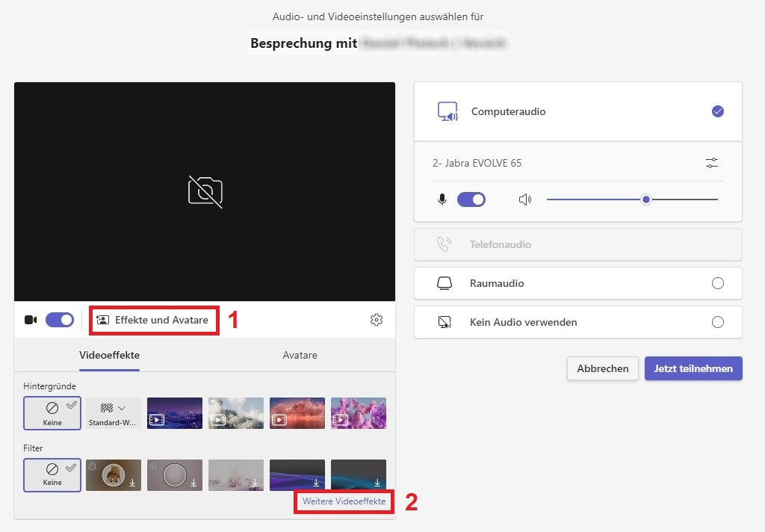Click the Abbrechen button

pos(603,368)
